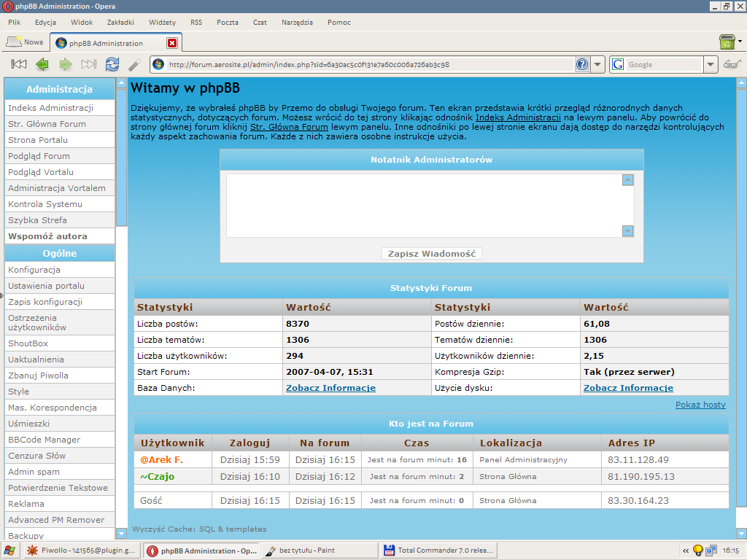Screen dimensions: 747x560
Task: Open Zobacz Informacje link for Baza Danych
Action: click(330, 388)
